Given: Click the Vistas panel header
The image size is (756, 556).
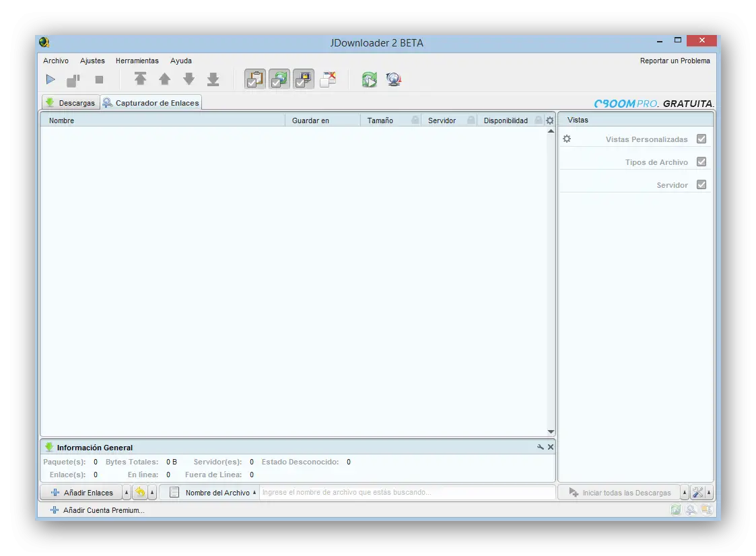Looking at the screenshot, I should point(635,120).
